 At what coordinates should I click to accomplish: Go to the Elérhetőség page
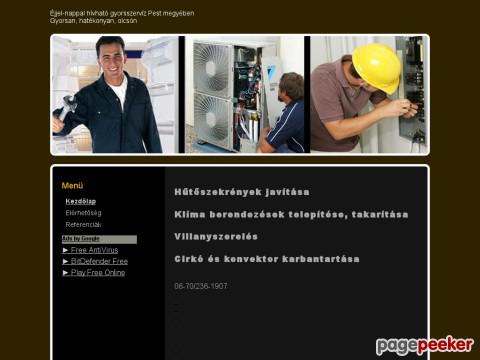click(x=83, y=213)
